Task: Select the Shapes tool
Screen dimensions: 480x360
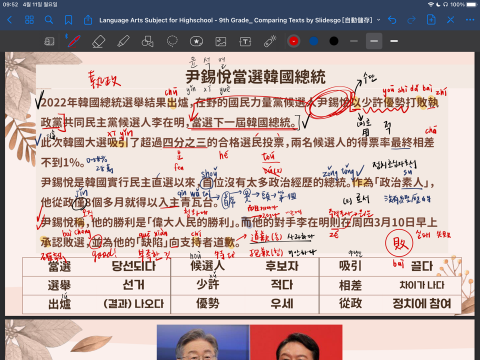Action: click(148, 41)
